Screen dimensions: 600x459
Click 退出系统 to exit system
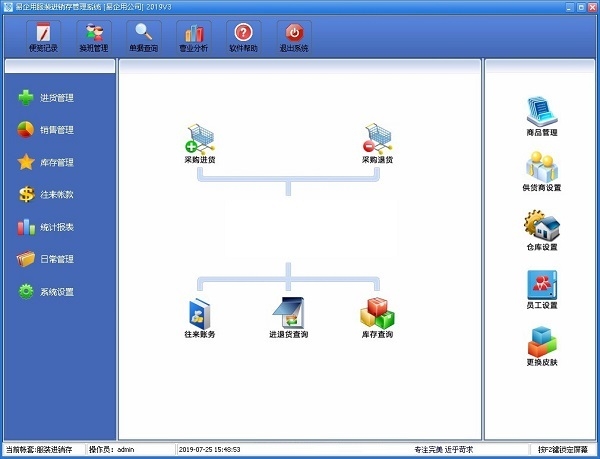(x=293, y=36)
